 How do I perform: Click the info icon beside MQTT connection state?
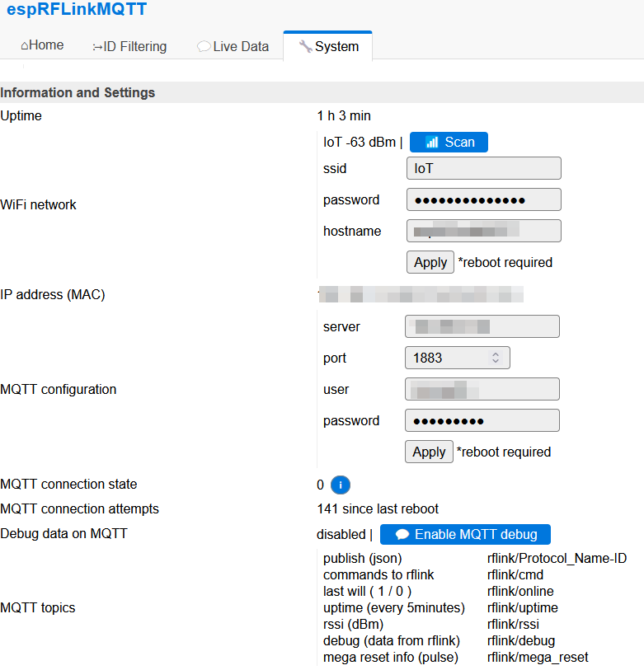(x=341, y=485)
